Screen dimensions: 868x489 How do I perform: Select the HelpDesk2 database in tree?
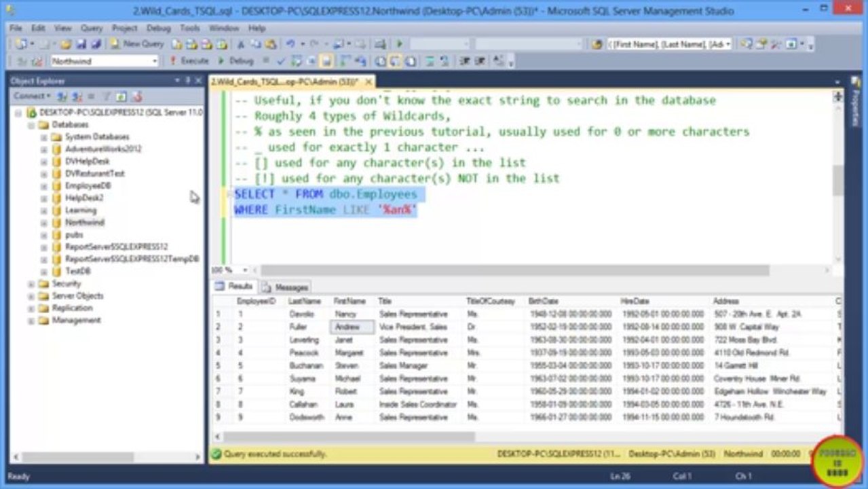(x=83, y=198)
